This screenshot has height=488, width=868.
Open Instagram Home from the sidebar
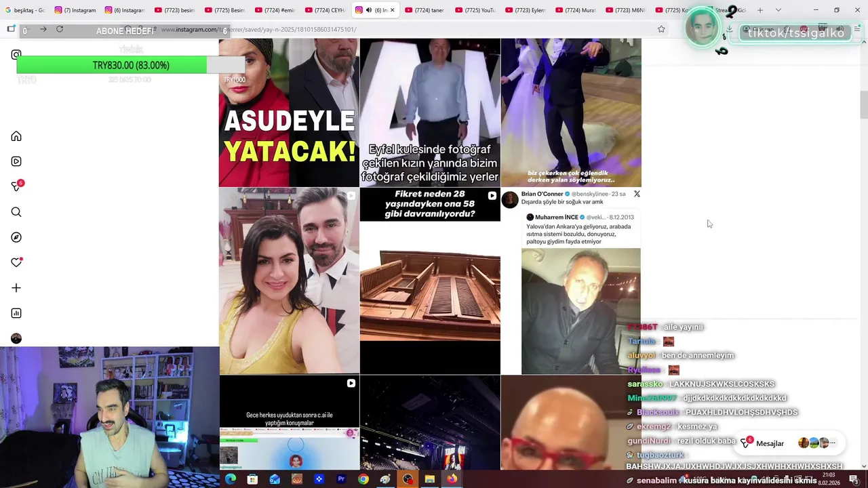16,136
